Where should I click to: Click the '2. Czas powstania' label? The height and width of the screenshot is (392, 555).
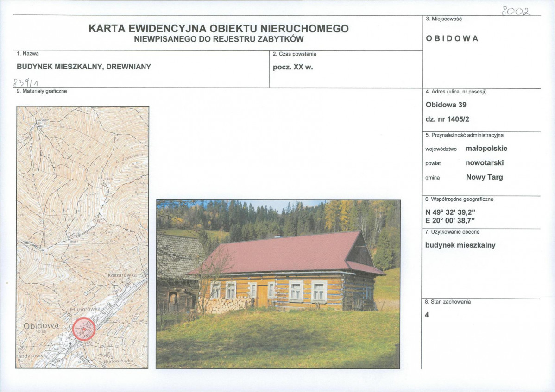tap(295, 54)
